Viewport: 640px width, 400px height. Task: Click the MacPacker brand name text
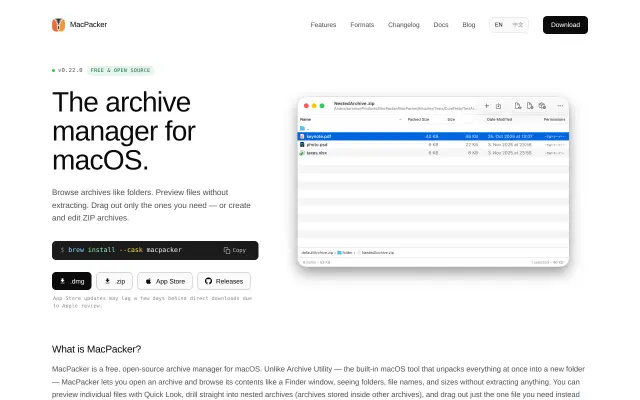pos(88,24)
